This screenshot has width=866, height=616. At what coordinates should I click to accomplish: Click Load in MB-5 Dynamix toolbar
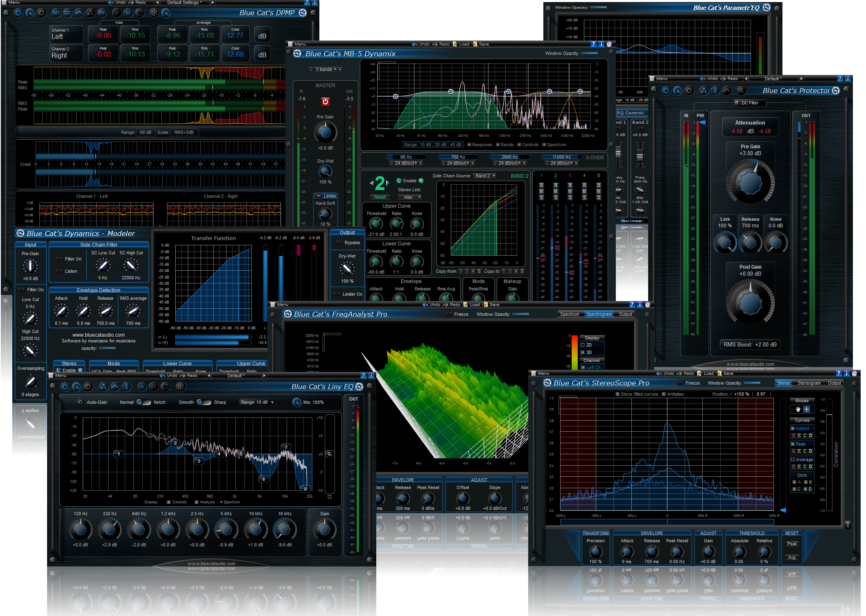(x=461, y=44)
